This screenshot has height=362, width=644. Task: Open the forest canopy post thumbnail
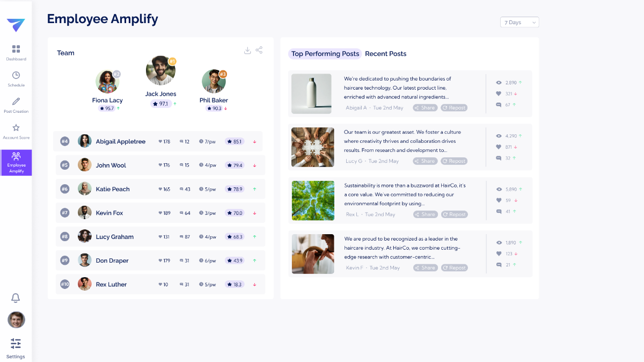coord(313,200)
